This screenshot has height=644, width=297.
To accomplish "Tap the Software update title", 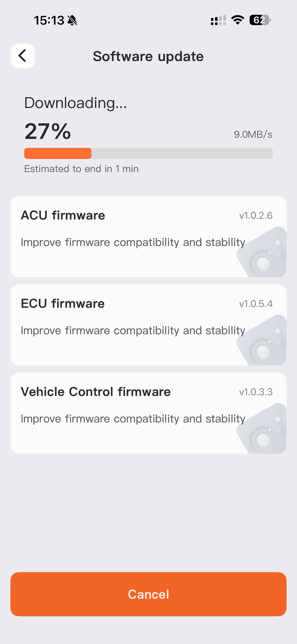I will click(148, 57).
